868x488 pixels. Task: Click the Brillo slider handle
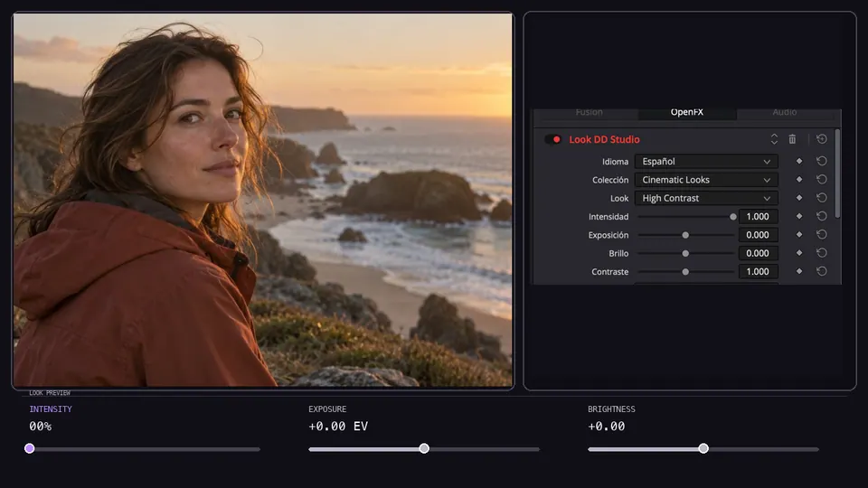(685, 253)
